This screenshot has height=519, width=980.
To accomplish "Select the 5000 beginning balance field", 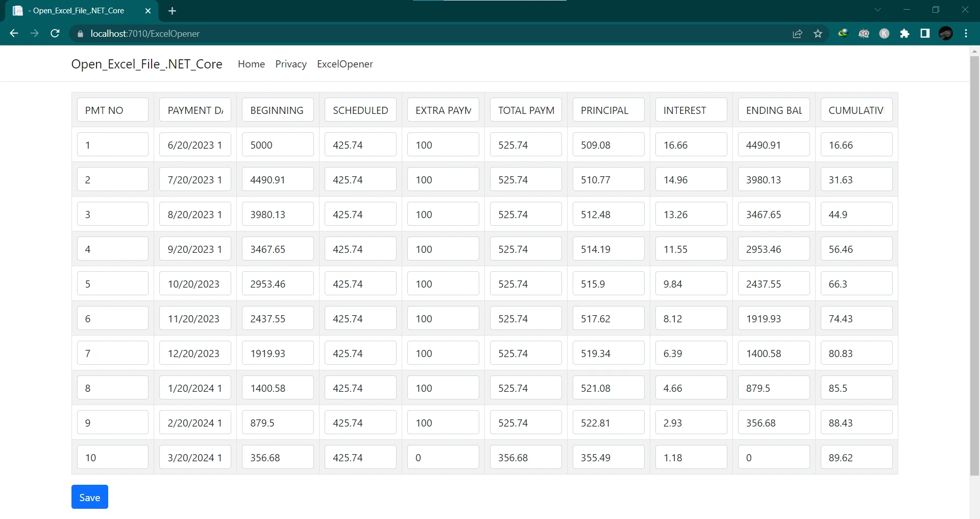I will click(x=278, y=145).
